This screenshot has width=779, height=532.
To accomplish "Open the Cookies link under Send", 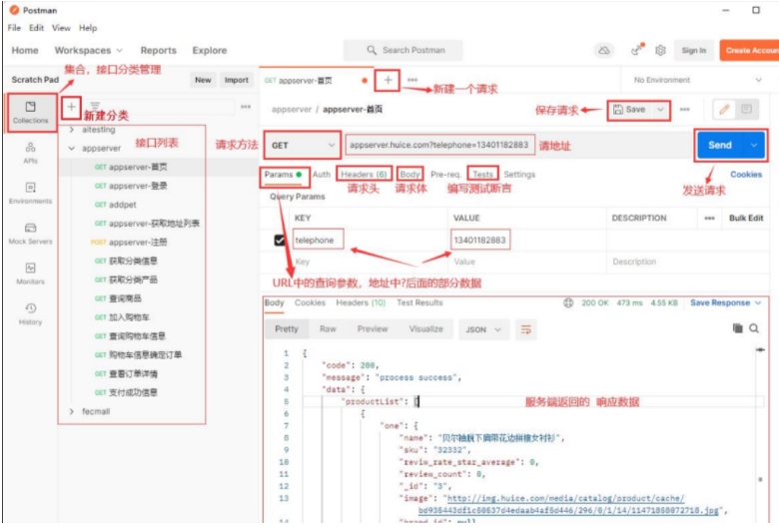I will (746, 175).
